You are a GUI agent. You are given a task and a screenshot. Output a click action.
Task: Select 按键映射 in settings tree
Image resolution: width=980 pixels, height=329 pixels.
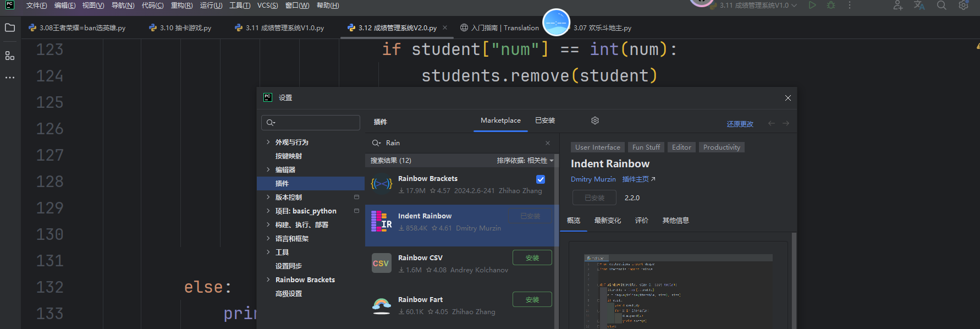tap(288, 156)
